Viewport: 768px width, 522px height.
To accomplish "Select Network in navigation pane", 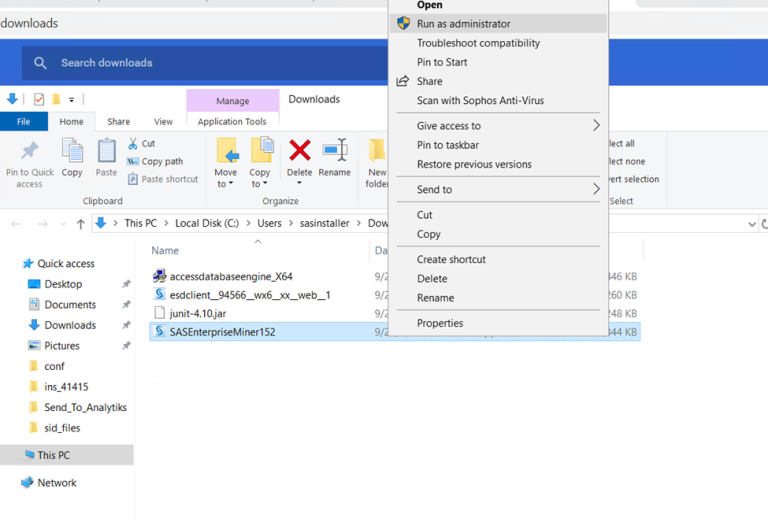I will coord(57,483).
